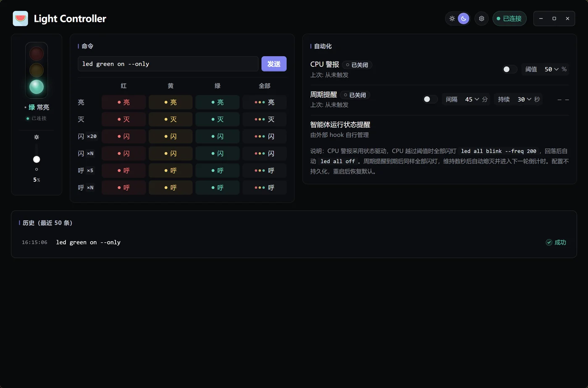The image size is (588, 388).
Task: Breathe green light ×5
Action: pyautogui.click(x=218, y=171)
